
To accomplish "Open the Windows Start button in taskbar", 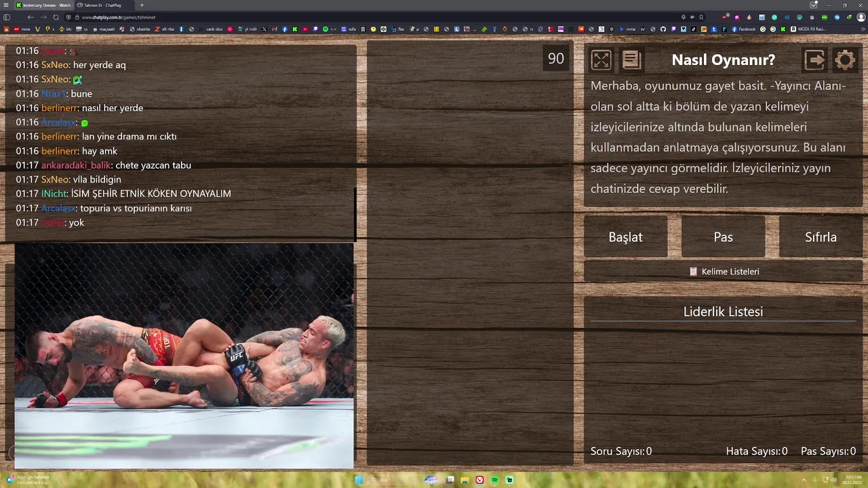I will (359, 480).
